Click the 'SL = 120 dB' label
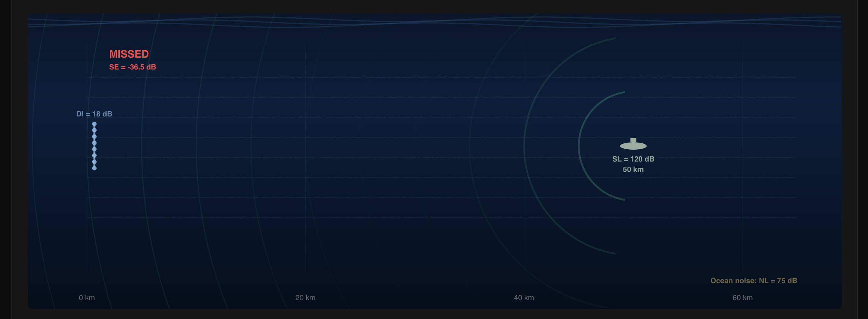Image resolution: width=868 pixels, height=319 pixels. (x=633, y=159)
